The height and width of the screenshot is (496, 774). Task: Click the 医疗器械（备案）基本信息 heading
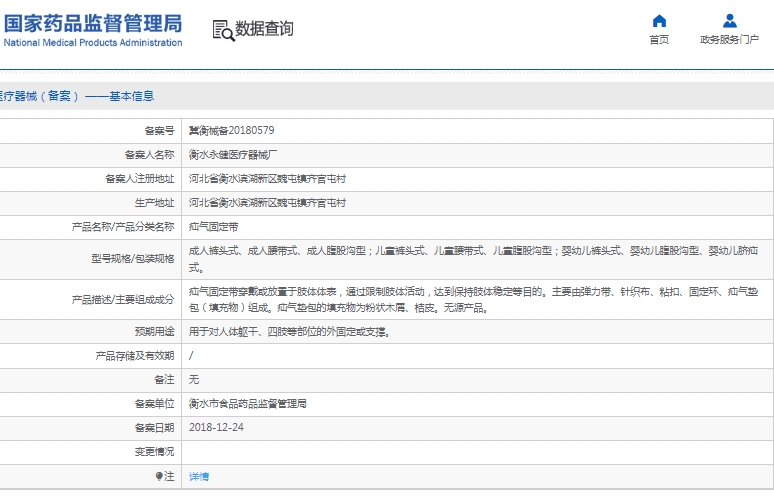pos(77,96)
